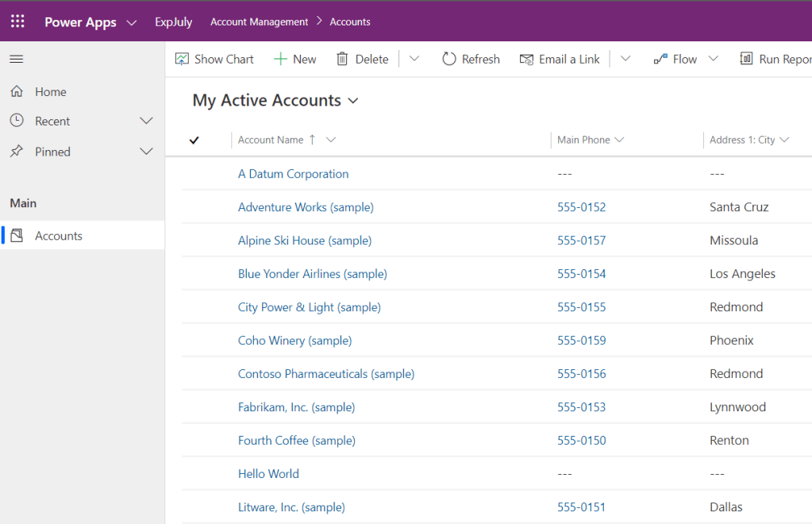Toggle the select-all checkmark in header
This screenshot has height=524, width=812.
point(194,141)
